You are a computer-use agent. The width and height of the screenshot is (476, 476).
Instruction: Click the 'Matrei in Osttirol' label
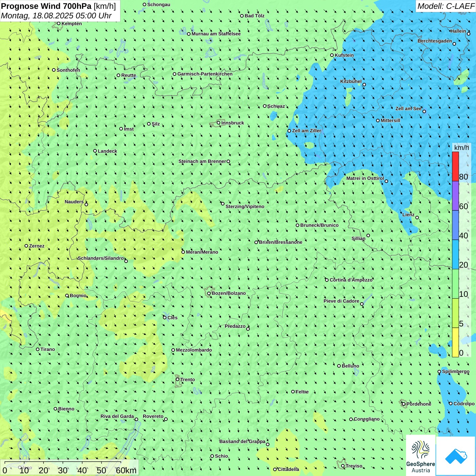coord(365,178)
